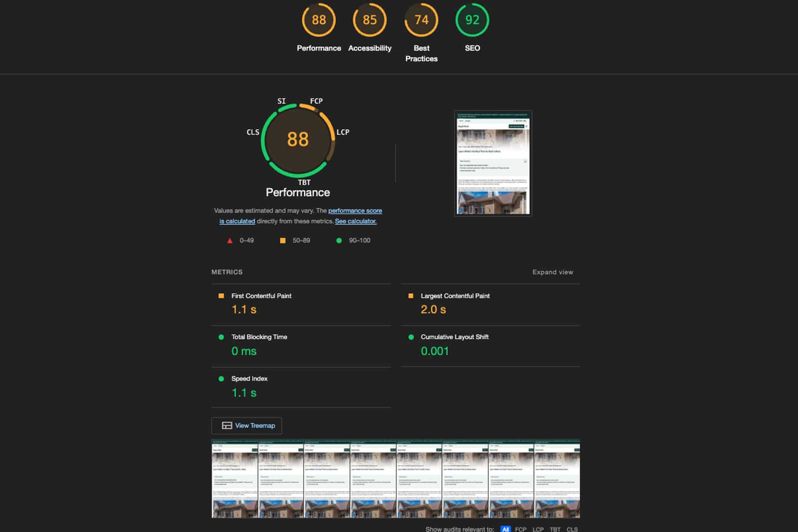Open the See calculator link
Viewport: 798px width, 532px height.
pyautogui.click(x=356, y=221)
